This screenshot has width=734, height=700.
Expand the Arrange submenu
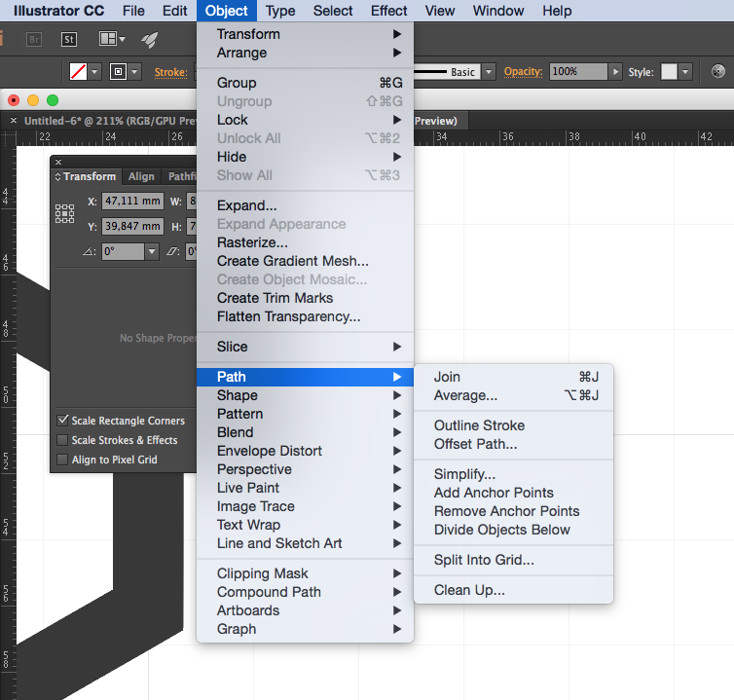(306, 53)
